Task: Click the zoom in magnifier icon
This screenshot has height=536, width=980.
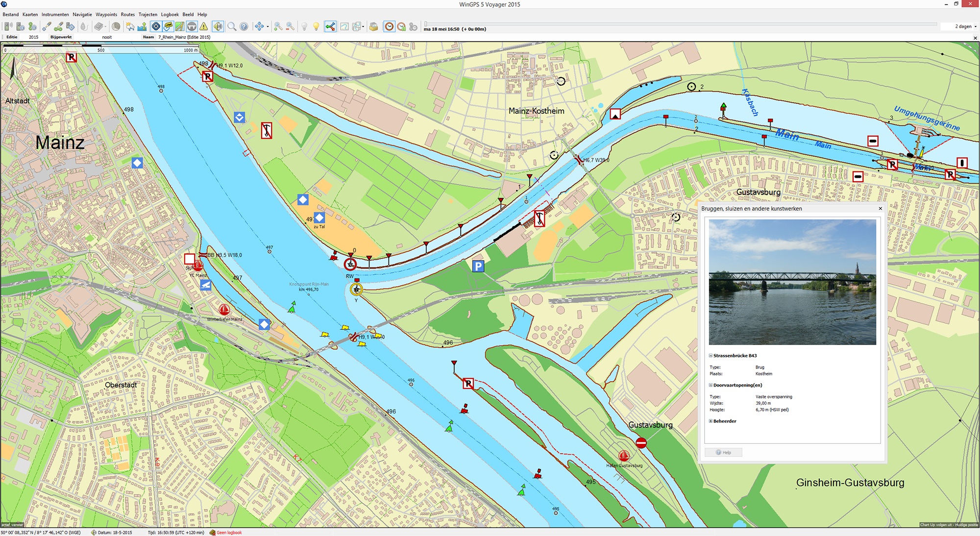Action: pyautogui.click(x=278, y=26)
